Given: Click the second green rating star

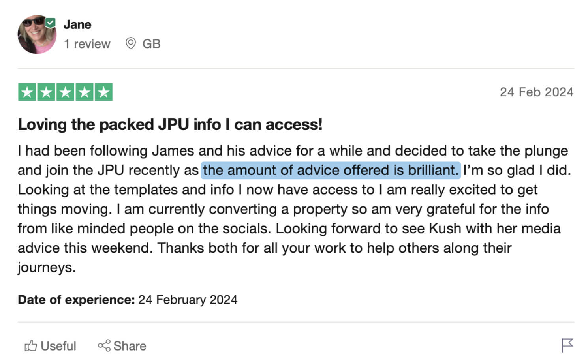Looking at the screenshot, I should coord(46,92).
